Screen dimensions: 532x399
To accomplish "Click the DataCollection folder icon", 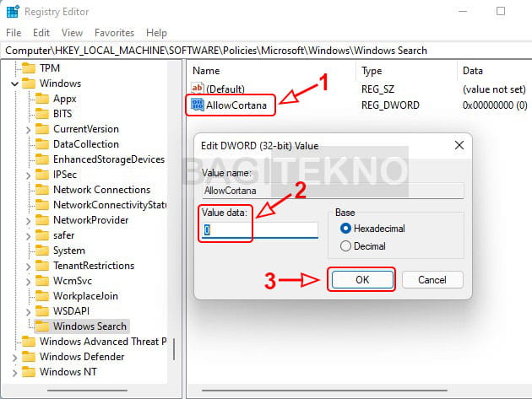I will [42, 144].
